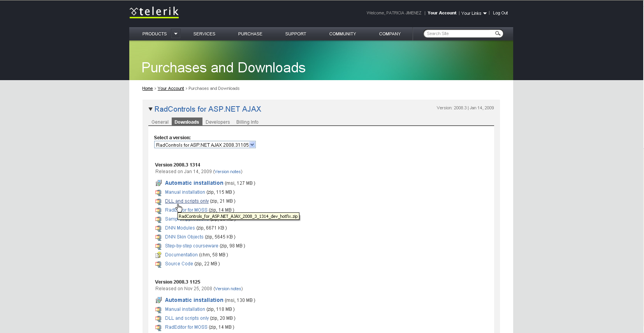Click into the Search Site field
The image size is (644, 333).
coord(459,33)
